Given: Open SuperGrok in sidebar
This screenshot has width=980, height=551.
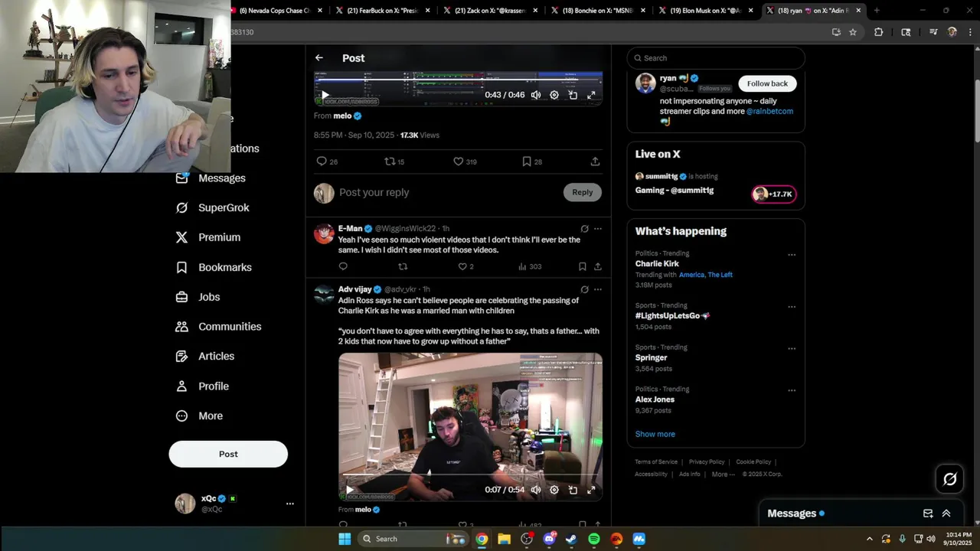Looking at the screenshot, I should click(212, 208).
